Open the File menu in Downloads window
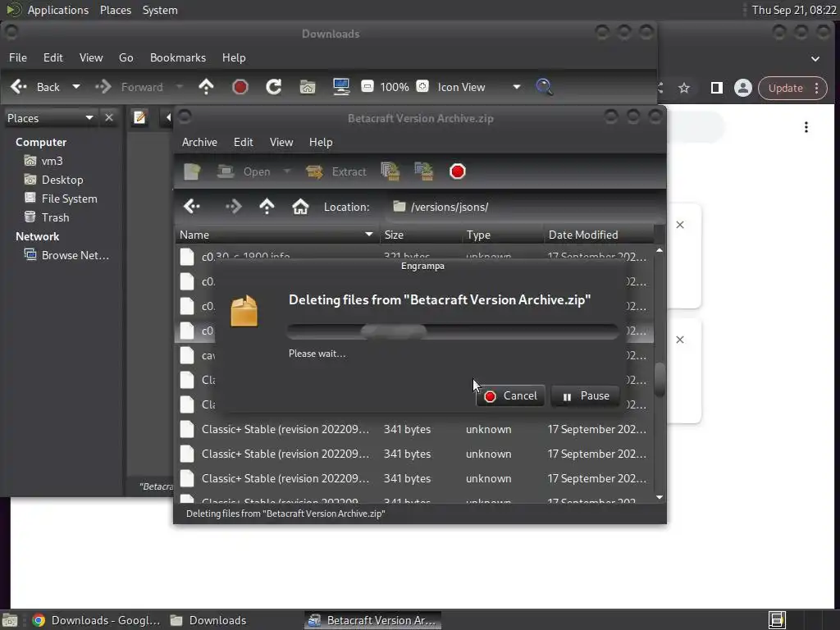Screen dimensions: 840x630 coord(18,57)
